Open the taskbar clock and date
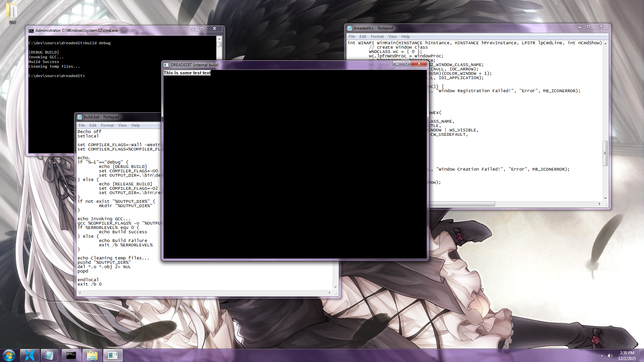This screenshot has height=362, width=644. coord(627,355)
